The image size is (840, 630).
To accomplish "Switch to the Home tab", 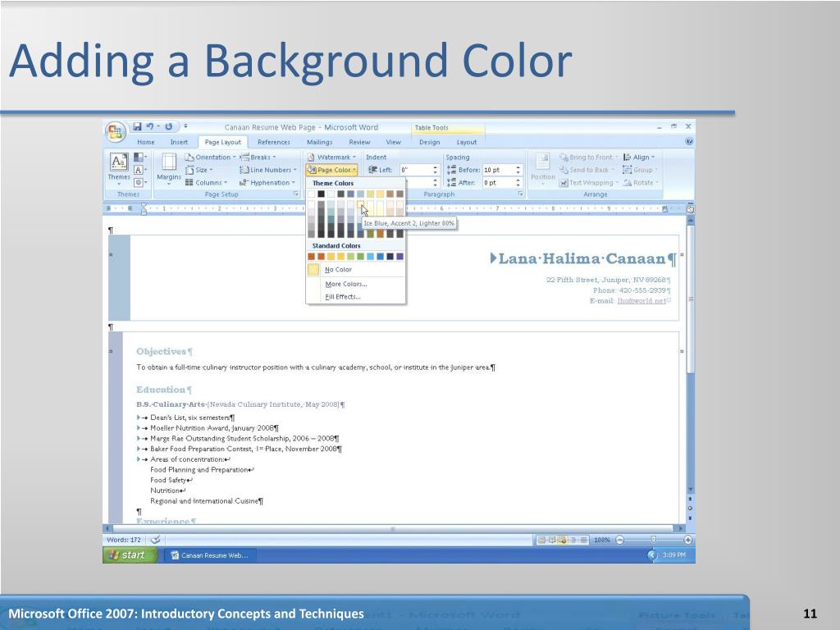I will (x=146, y=142).
